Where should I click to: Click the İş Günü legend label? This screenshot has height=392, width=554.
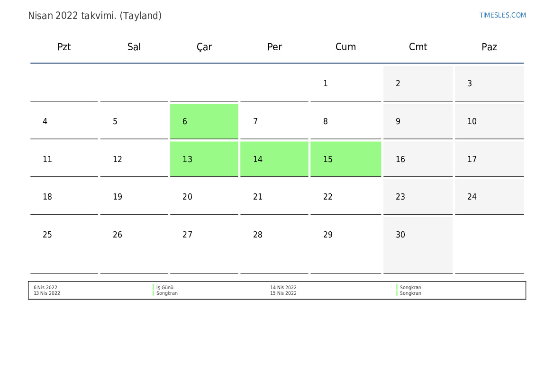(165, 287)
